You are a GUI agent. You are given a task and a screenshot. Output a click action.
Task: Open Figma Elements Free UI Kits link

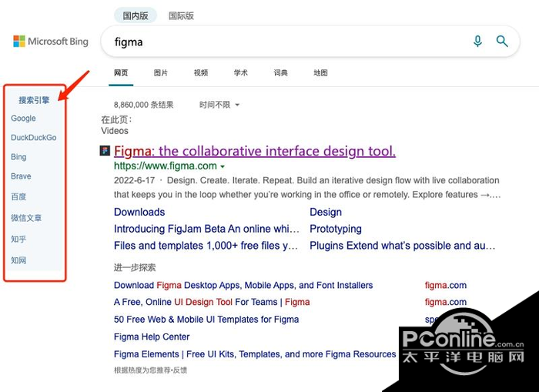click(255, 354)
